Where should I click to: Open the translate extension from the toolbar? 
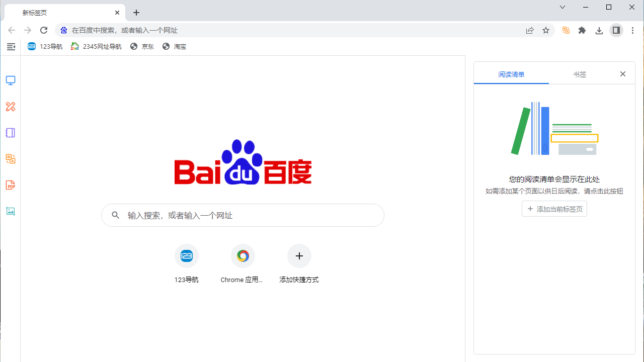[x=566, y=30]
